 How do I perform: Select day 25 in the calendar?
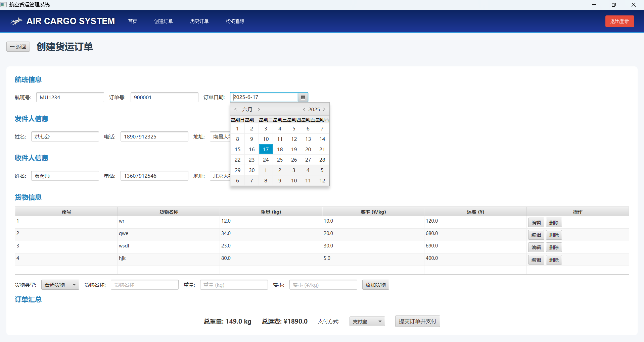280,160
